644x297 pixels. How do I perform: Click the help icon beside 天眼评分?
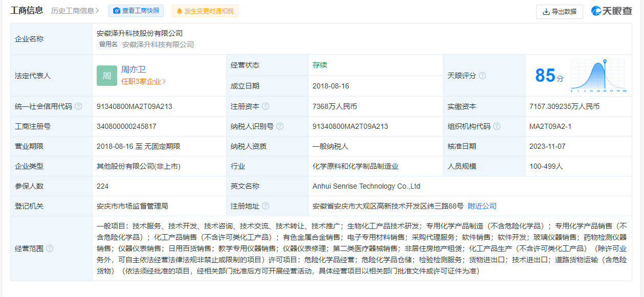pyautogui.click(x=482, y=76)
